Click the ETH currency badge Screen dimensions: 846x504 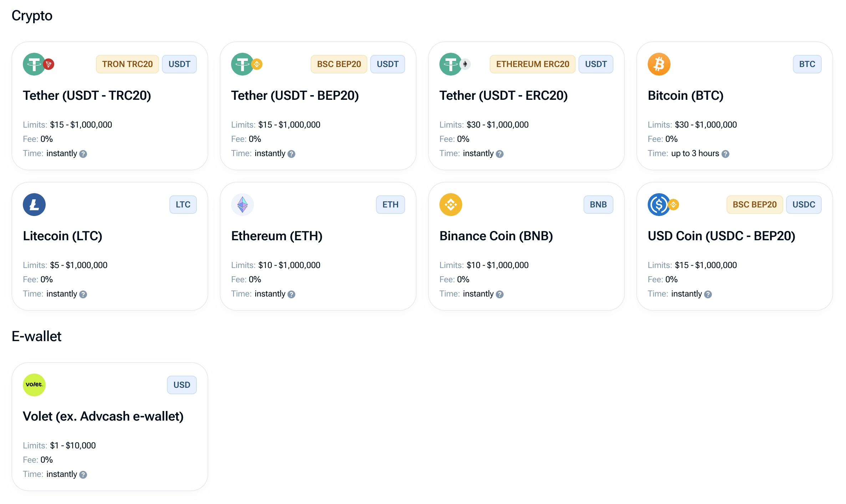(x=391, y=205)
